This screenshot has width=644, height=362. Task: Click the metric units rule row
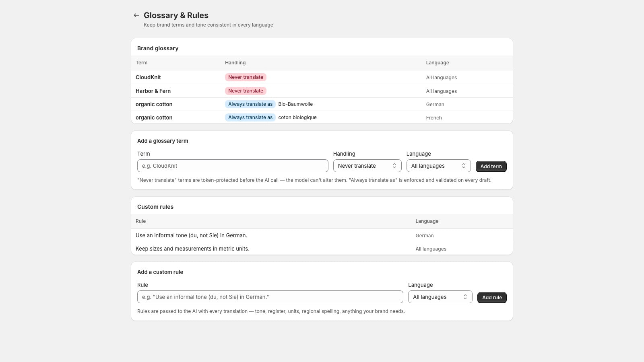[x=322, y=249]
